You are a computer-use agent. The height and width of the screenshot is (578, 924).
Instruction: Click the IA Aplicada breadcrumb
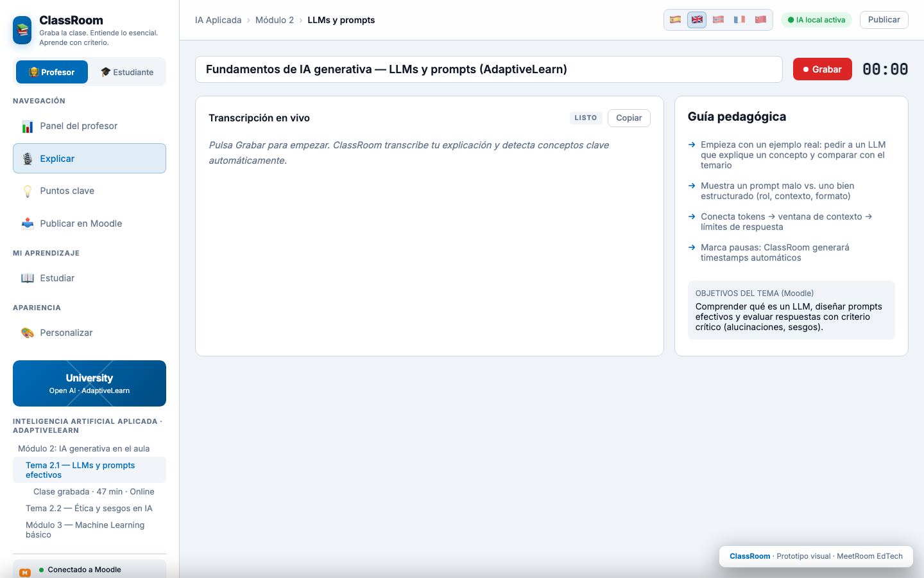[x=218, y=20]
